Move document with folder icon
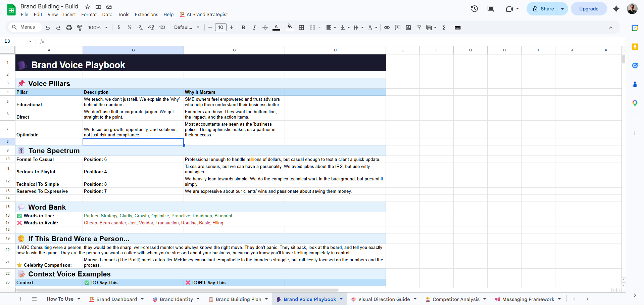Viewport: 644px width, 305px height. click(x=98, y=7)
